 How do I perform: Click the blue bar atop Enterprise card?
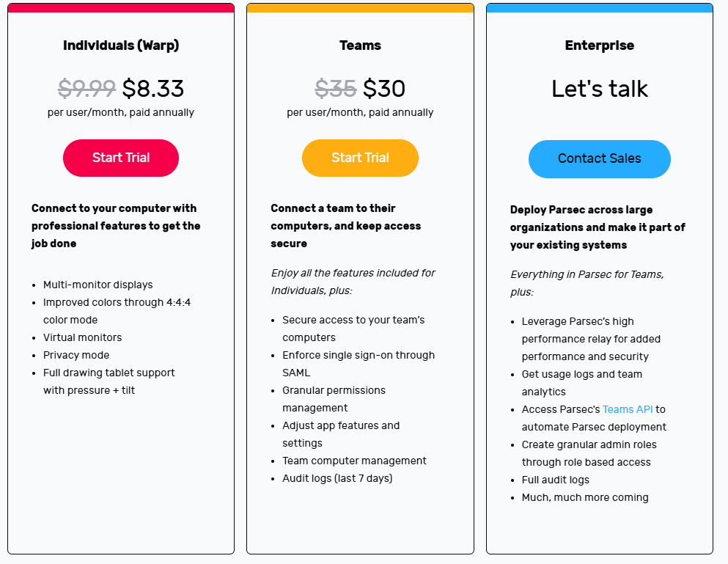point(600,8)
